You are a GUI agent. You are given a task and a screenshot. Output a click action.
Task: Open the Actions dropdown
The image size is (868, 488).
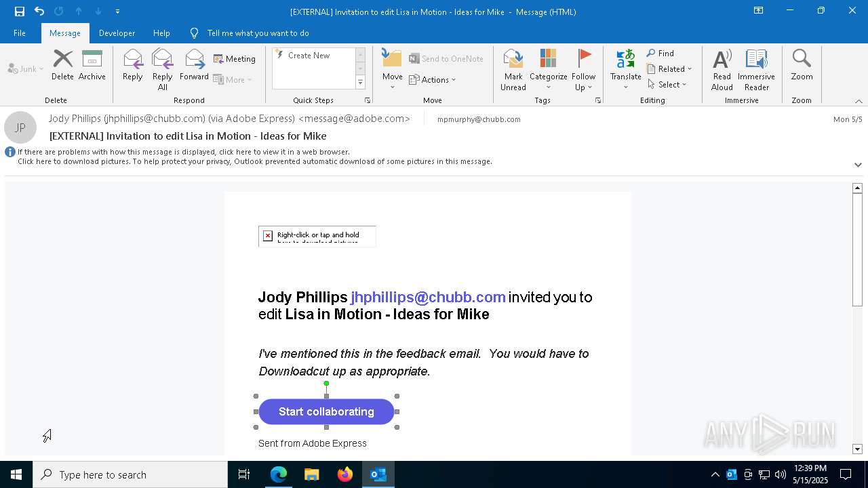[432, 79]
